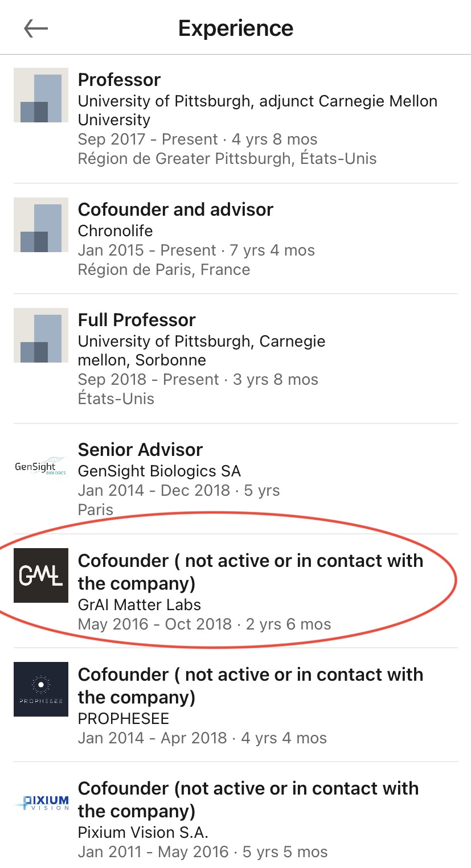Tap the Senior Advisor title

tap(140, 450)
